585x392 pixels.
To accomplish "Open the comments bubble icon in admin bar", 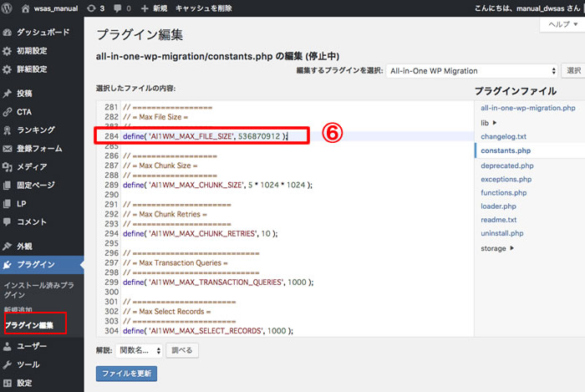I will point(118,8).
